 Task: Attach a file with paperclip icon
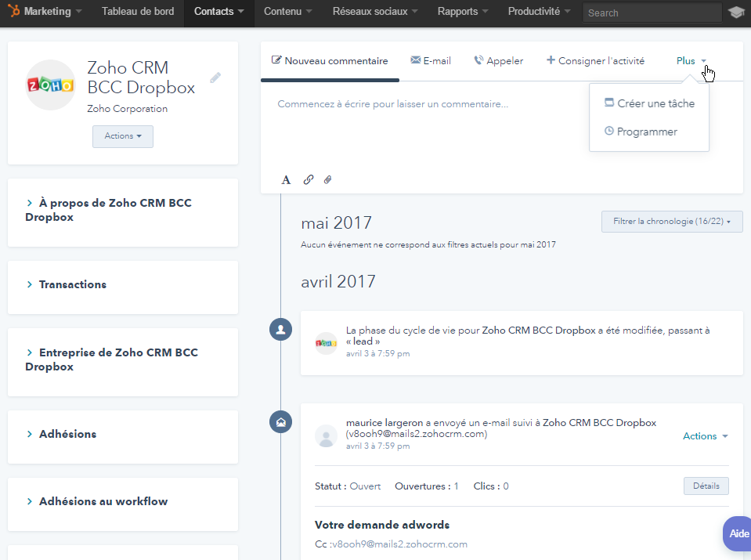327,179
